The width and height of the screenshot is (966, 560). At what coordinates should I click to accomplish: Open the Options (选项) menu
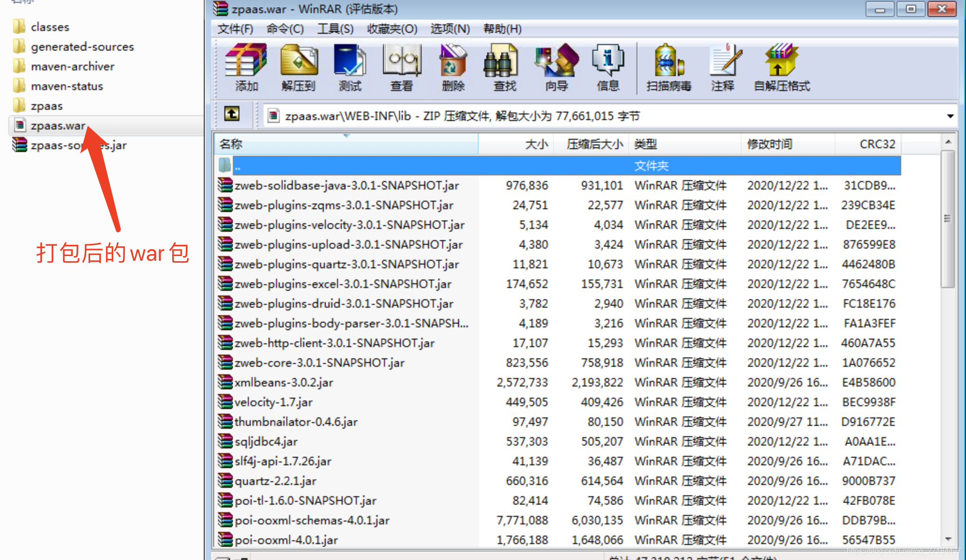[x=450, y=29]
